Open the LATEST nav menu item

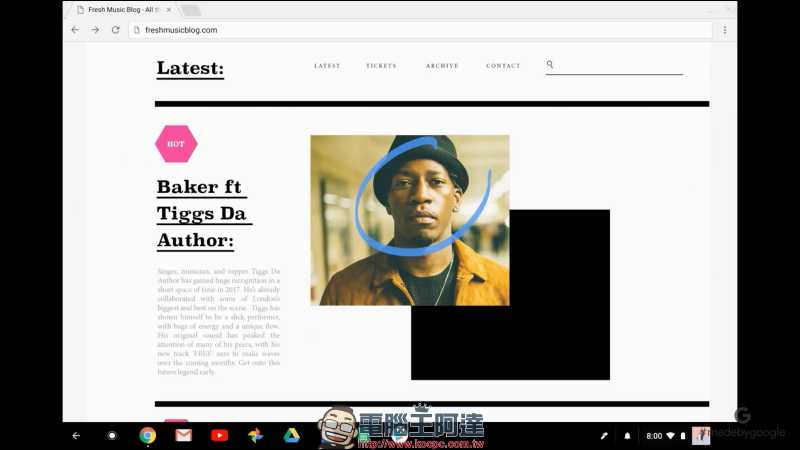coord(327,66)
